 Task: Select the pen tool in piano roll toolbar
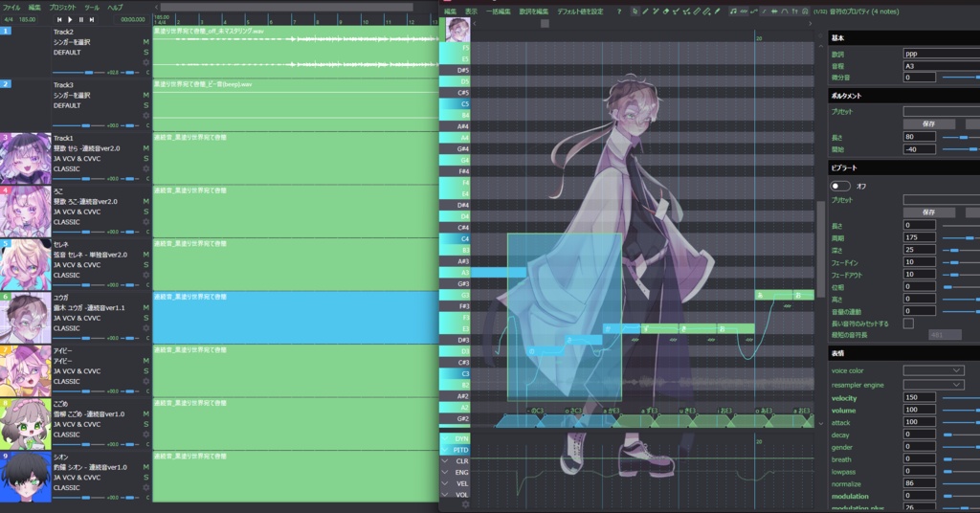tap(645, 11)
